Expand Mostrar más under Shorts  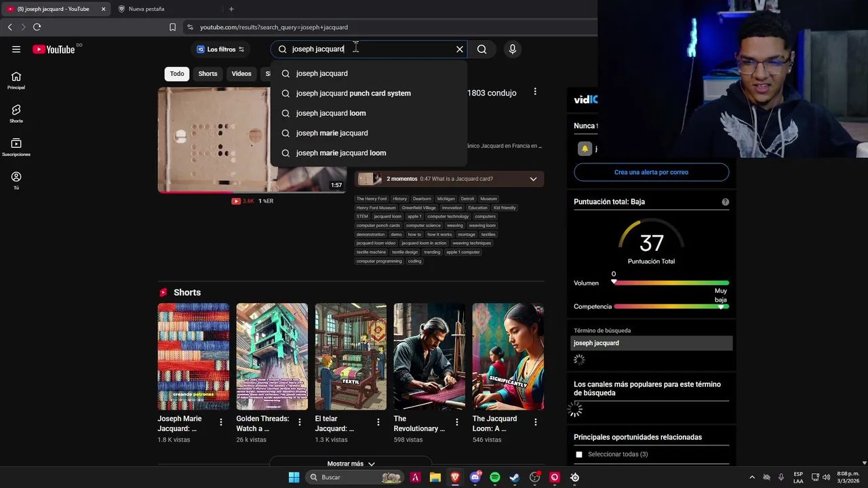[x=351, y=464]
